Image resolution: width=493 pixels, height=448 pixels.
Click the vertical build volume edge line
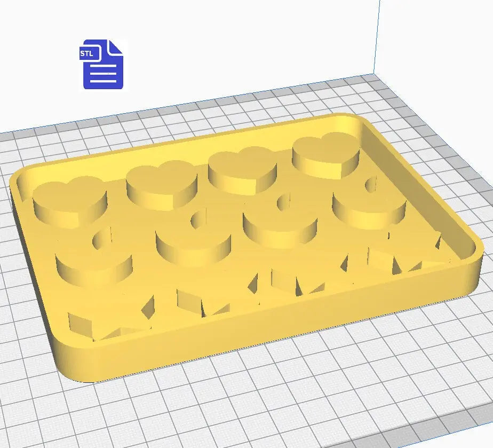377,32
